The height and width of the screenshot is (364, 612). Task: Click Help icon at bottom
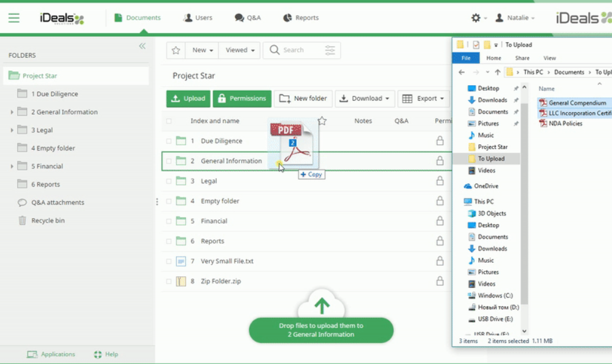click(x=98, y=354)
